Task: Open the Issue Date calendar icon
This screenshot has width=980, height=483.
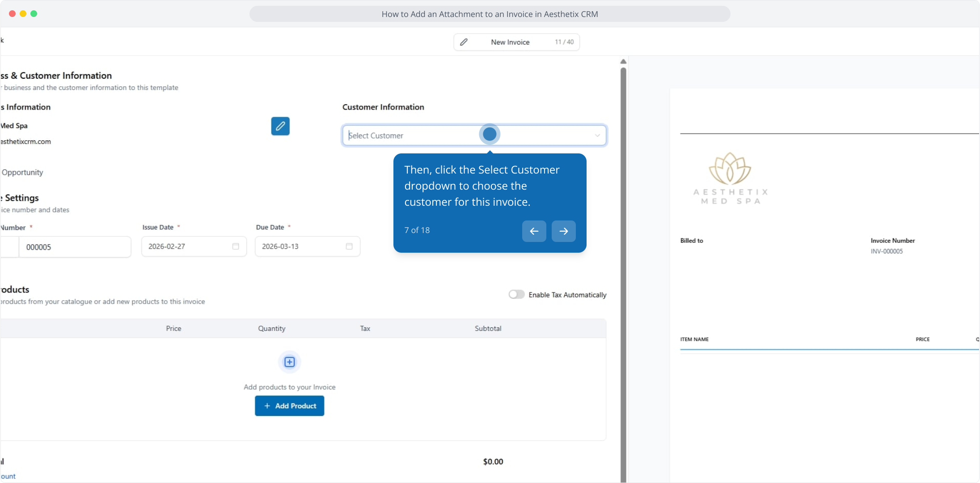Action: click(236, 246)
